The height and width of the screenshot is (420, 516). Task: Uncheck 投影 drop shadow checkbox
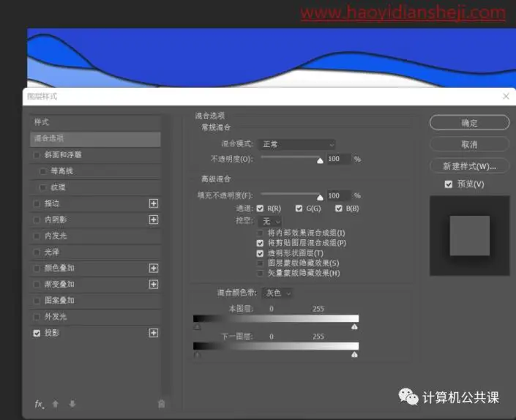pos(37,333)
